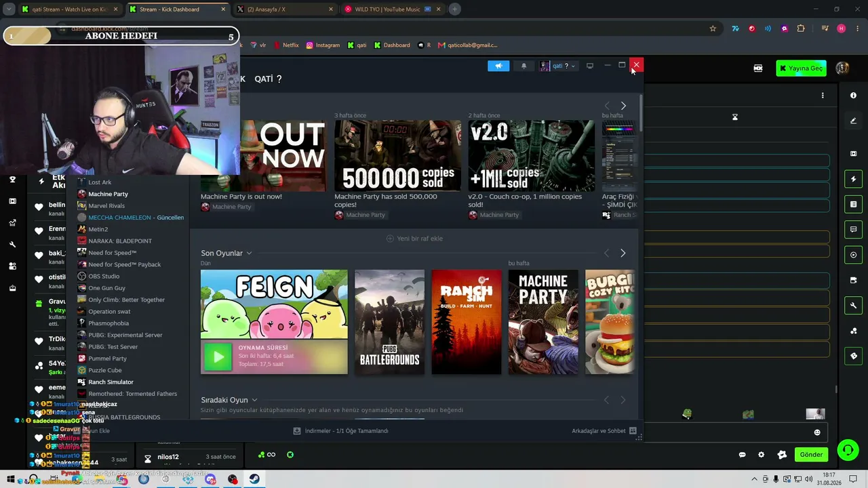
Task: Select OBS Studio in Steam library list
Action: point(104,277)
